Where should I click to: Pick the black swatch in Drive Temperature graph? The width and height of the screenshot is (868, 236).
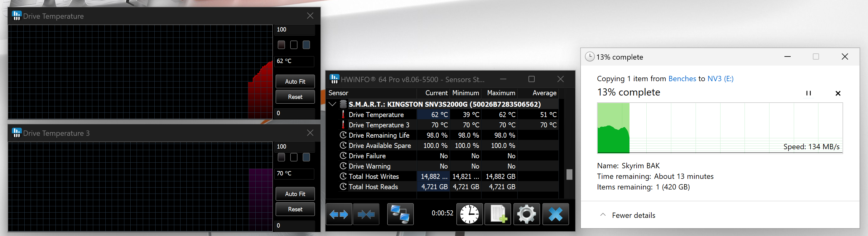click(x=294, y=45)
